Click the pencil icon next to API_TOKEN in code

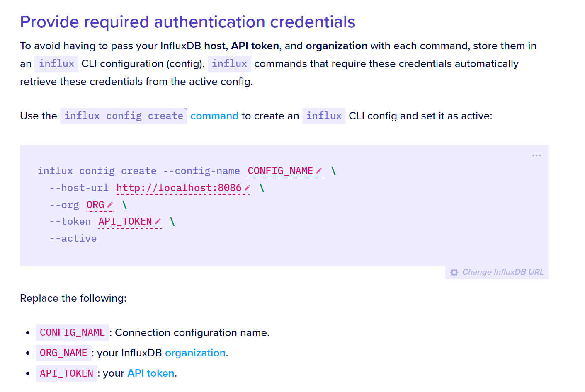point(158,222)
